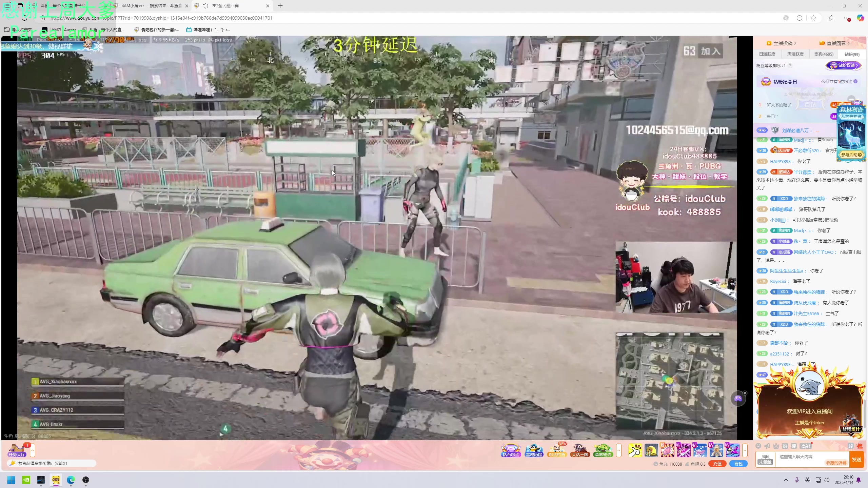Switch to the 钻粉(99) tab
The image size is (868, 488).
click(x=852, y=54)
